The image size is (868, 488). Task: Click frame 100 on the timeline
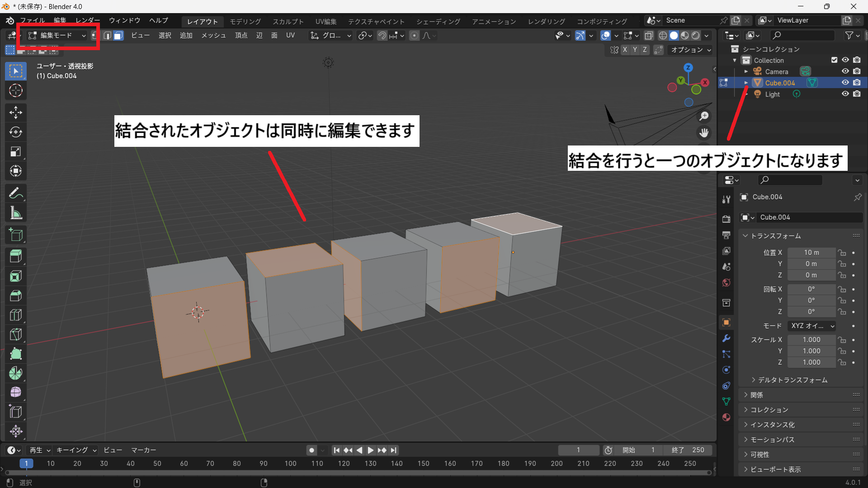tap(290, 464)
